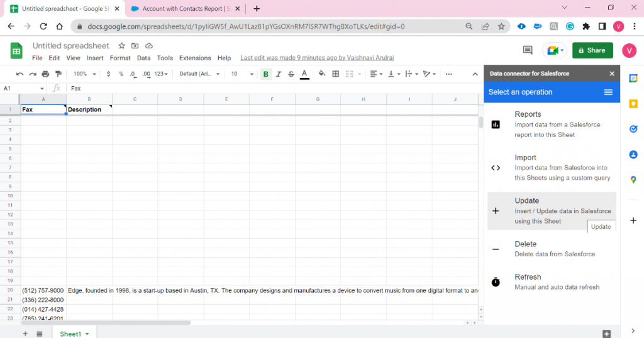The width and height of the screenshot is (644, 338).
Task: Format as currency with dollar icon
Action: 108,74
